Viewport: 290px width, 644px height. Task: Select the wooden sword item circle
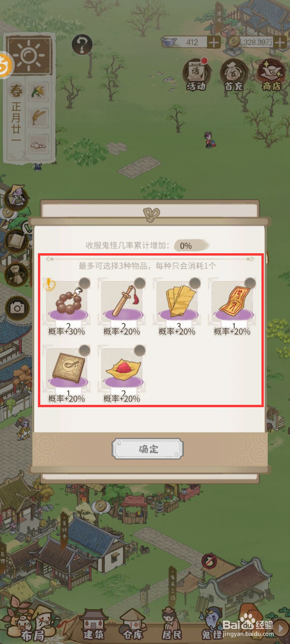tap(140, 283)
